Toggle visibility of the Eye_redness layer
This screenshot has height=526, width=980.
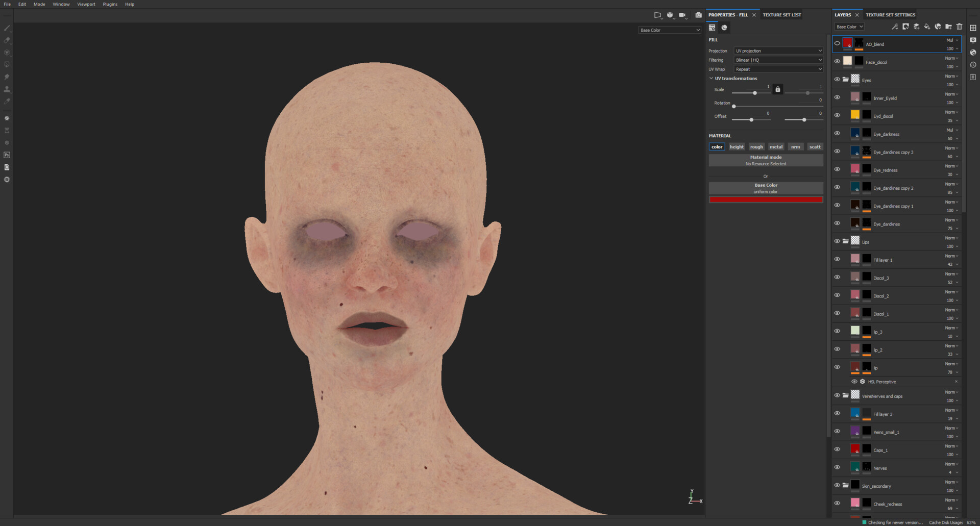pyautogui.click(x=837, y=169)
